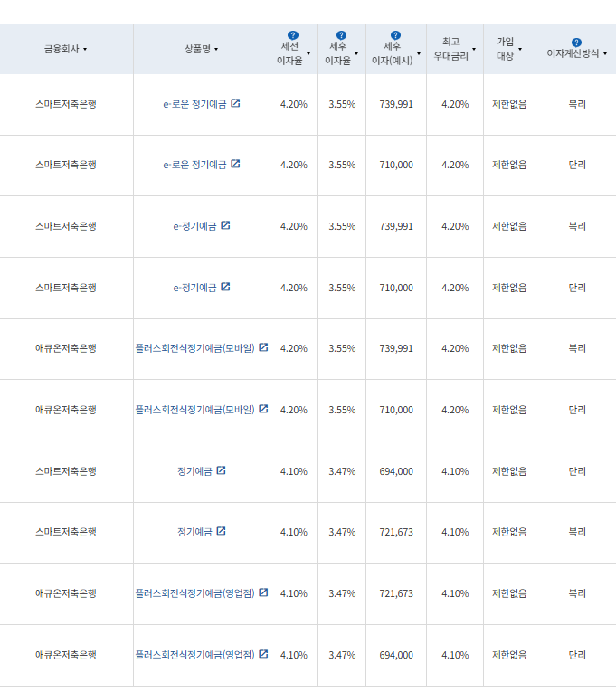Show help for 세후 이자(예시) column
This screenshot has width=616, height=692.
(x=395, y=35)
